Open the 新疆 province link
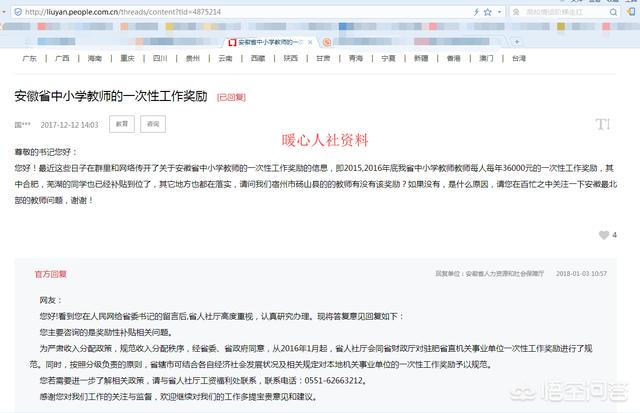 (x=421, y=58)
